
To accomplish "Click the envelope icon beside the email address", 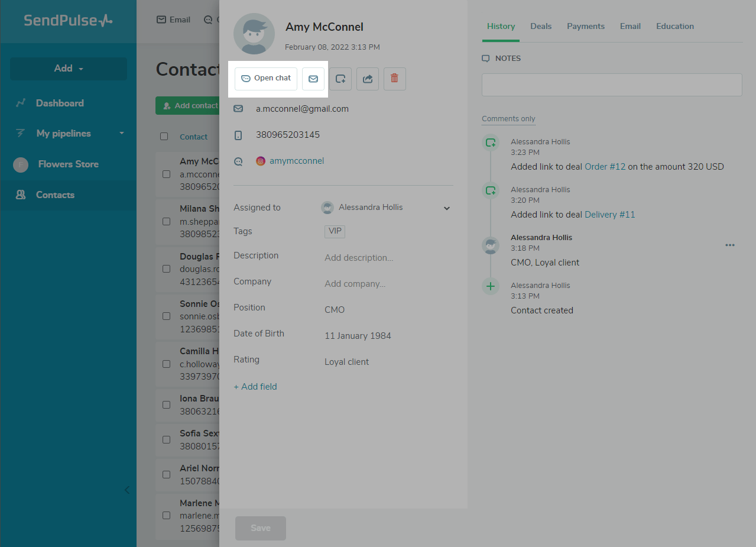I will click(238, 109).
